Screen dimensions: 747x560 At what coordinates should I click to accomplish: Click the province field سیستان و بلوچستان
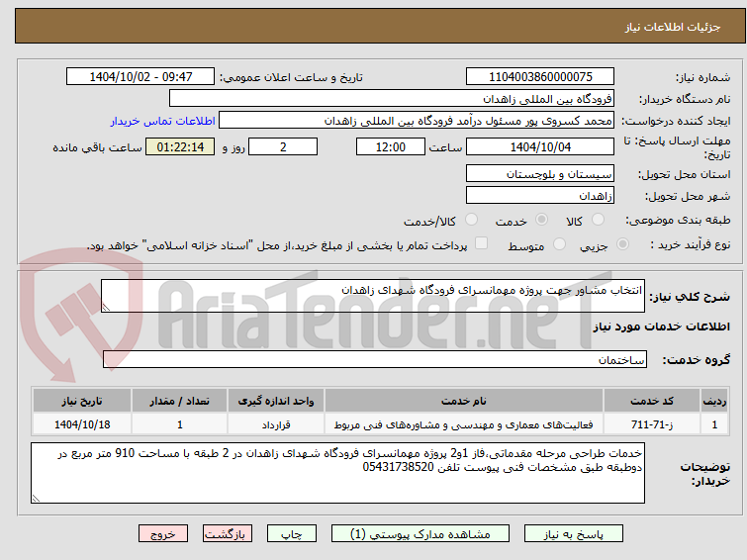tap(540, 174)
